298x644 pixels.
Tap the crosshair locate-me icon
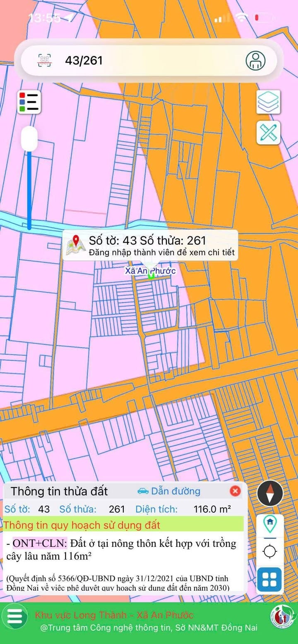270,551
